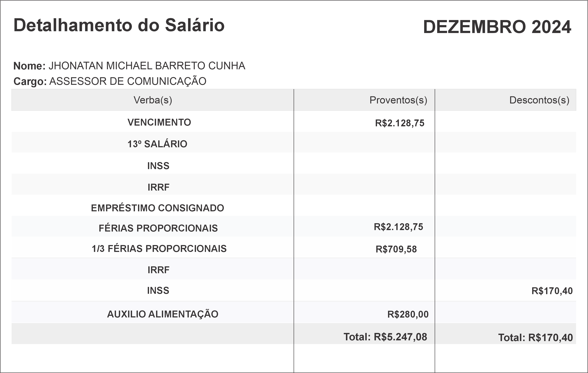Click the "Detalhamento do Salário" title
The image size is (588, 373).
pos(119,25)
